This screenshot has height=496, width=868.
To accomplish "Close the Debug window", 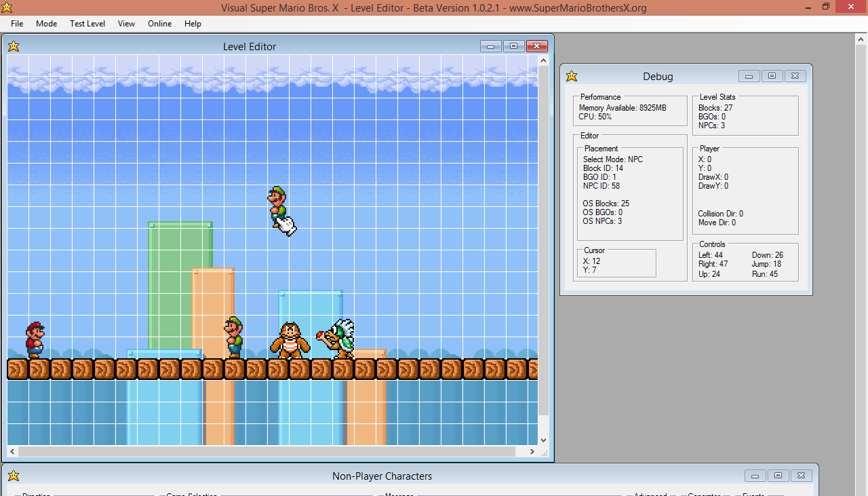I will (x=795, y=76).
